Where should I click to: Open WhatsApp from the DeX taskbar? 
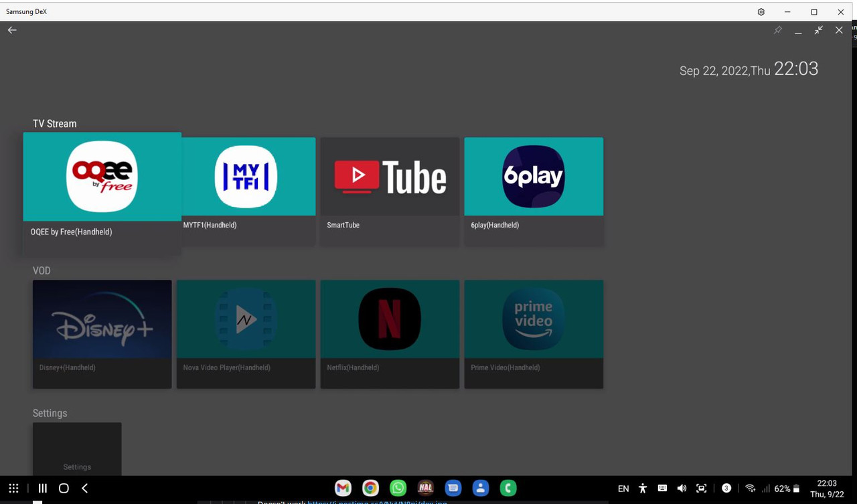pyautogui.click(x=398, y=488)
